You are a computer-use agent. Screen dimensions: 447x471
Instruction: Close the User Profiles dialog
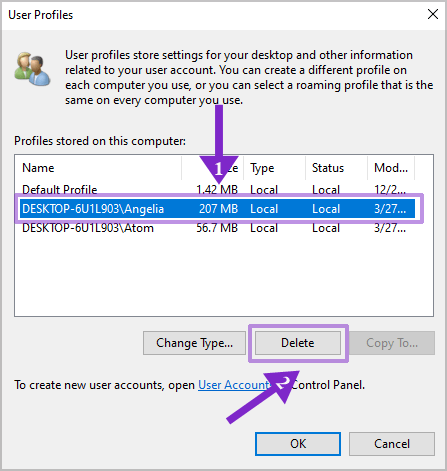coord(433,14)
